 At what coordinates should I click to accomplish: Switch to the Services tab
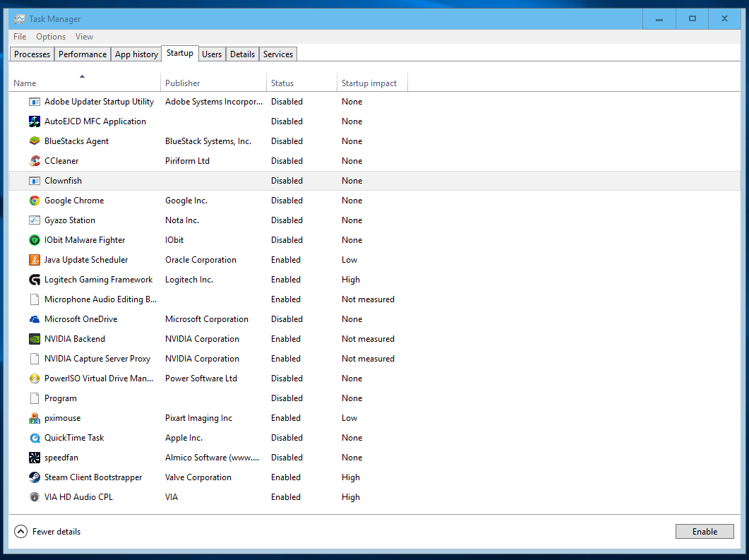(x=278, y=54)
